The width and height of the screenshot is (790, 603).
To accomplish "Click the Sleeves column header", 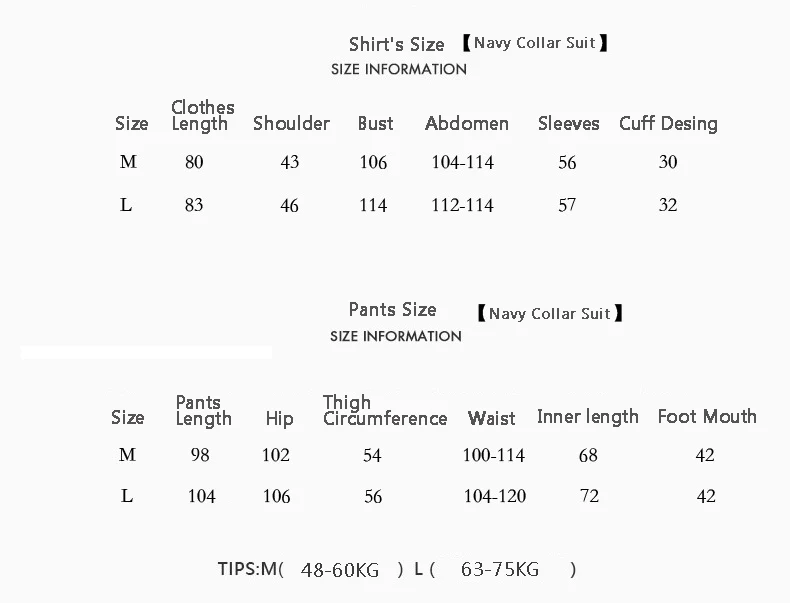I will pyautogui.click(x=568, y=123).
